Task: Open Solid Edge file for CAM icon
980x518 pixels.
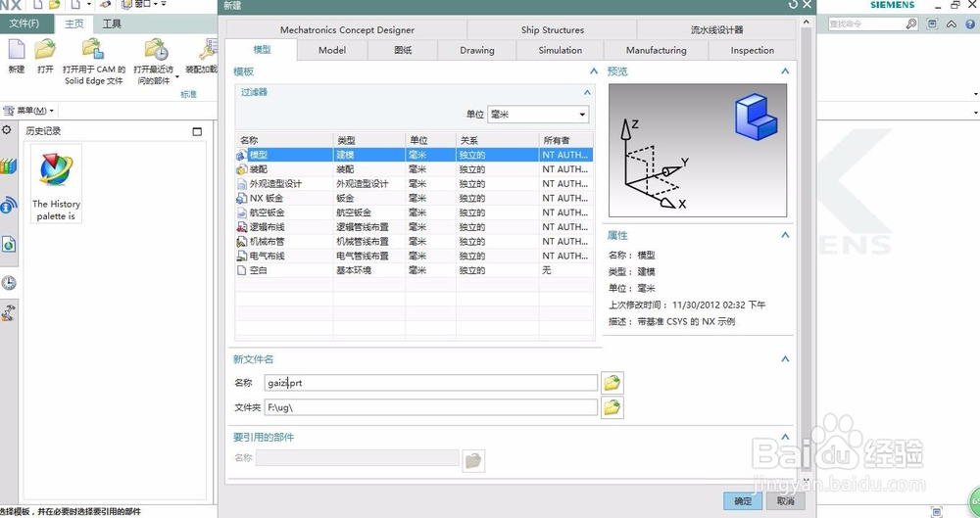Action: [93, 49]
